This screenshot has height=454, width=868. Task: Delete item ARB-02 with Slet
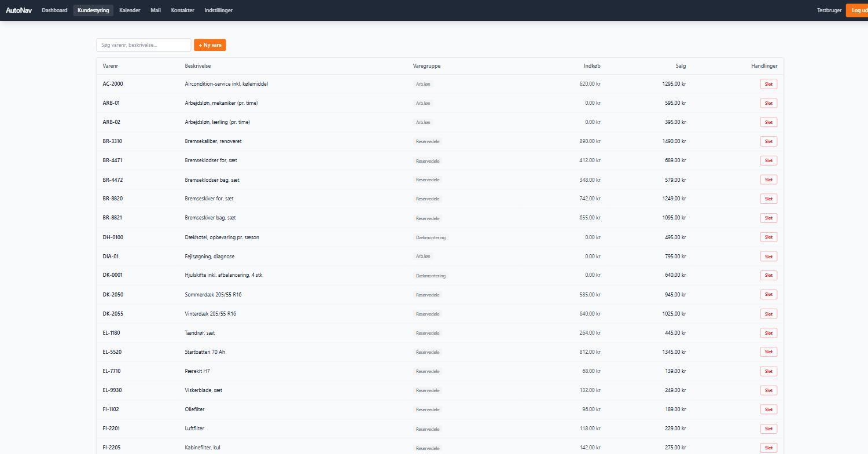pos(768,122)
